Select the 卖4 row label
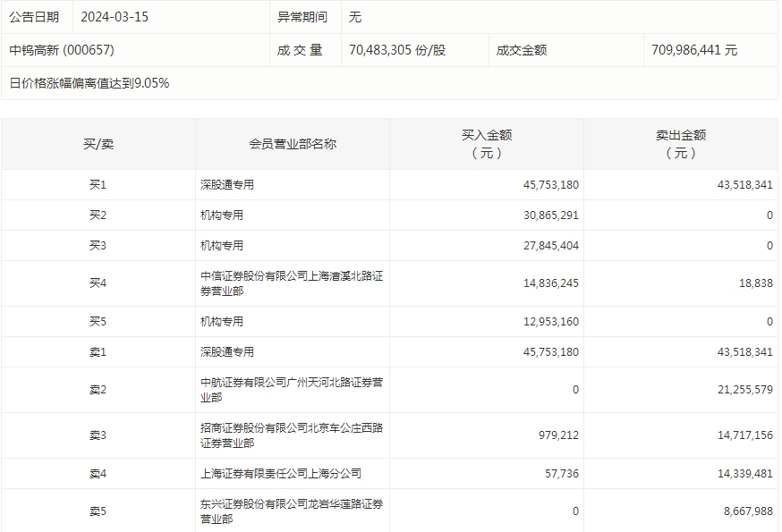This screenshot has width=782, height=532. [x=98, y=474]
